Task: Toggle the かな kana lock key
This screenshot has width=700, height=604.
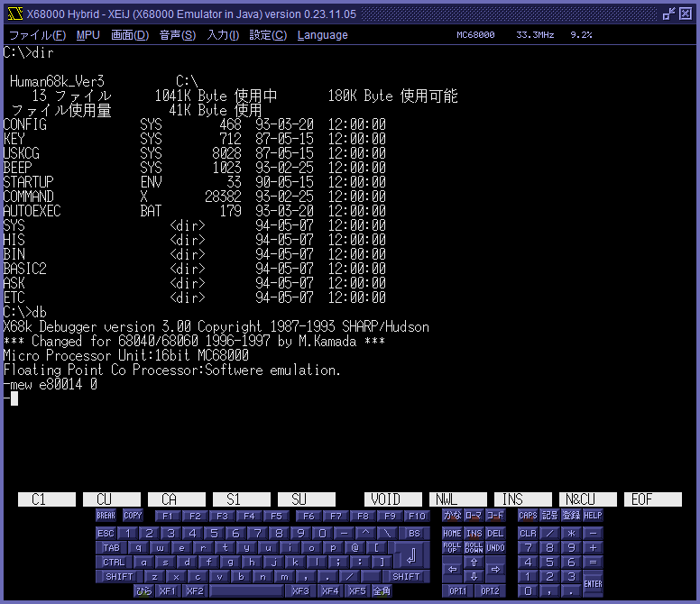Action: click(x=452, y=516)
